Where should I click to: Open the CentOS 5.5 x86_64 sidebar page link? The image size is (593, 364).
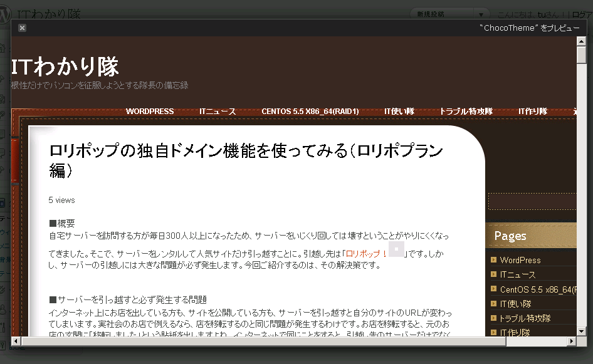[537, 289]
